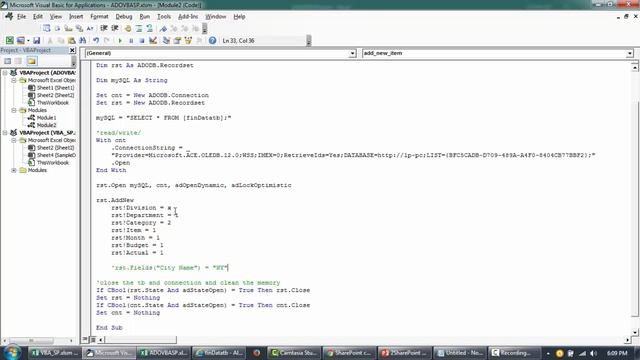
Task: Click the volume icon in system tray
Action: (593, 353)
